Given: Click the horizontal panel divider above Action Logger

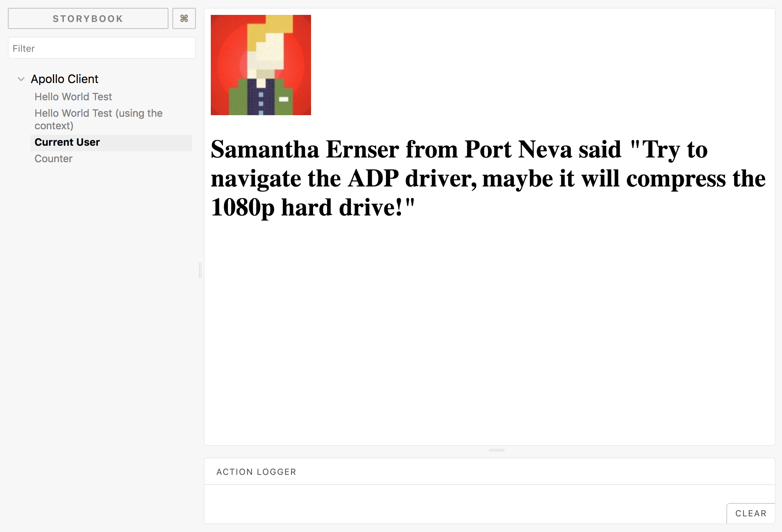Looking at the screenshot, I should coord(496,450).
